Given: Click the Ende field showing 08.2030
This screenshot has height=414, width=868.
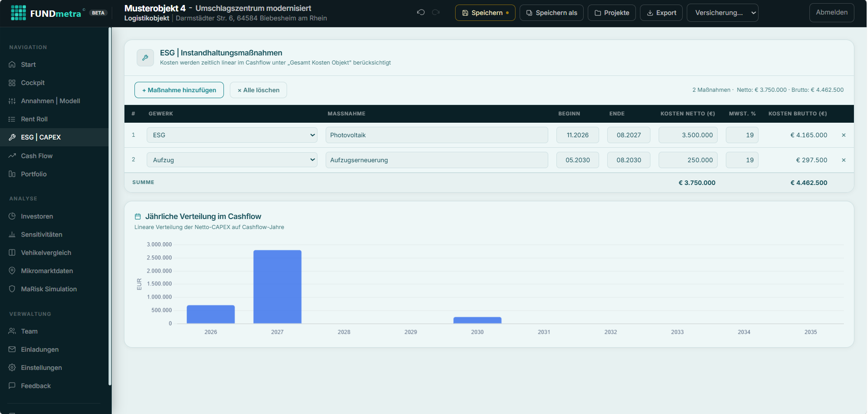Looking at the screenshot, I should coord(629,160).
